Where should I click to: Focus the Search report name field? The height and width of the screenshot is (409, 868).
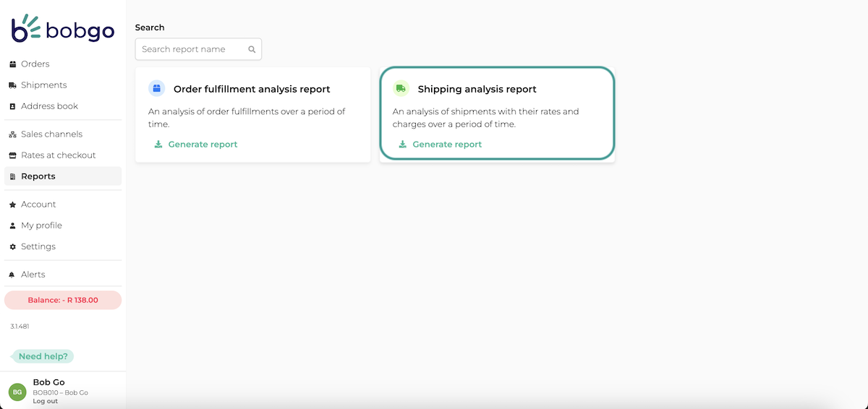(x=198, y=49)
